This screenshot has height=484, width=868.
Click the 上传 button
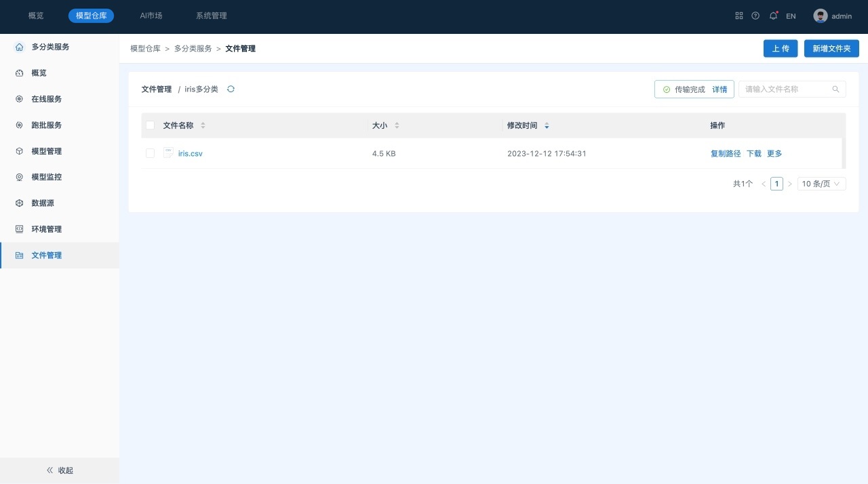pos(781,49)
